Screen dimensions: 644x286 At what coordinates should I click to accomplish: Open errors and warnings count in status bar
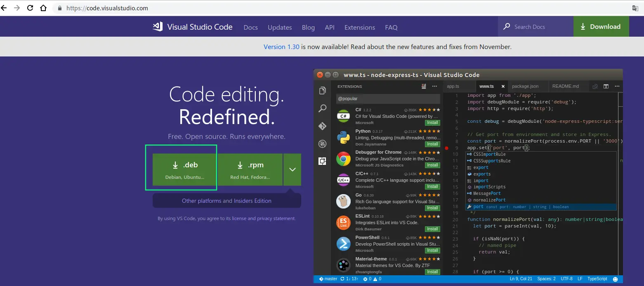(x=372, y=279)
